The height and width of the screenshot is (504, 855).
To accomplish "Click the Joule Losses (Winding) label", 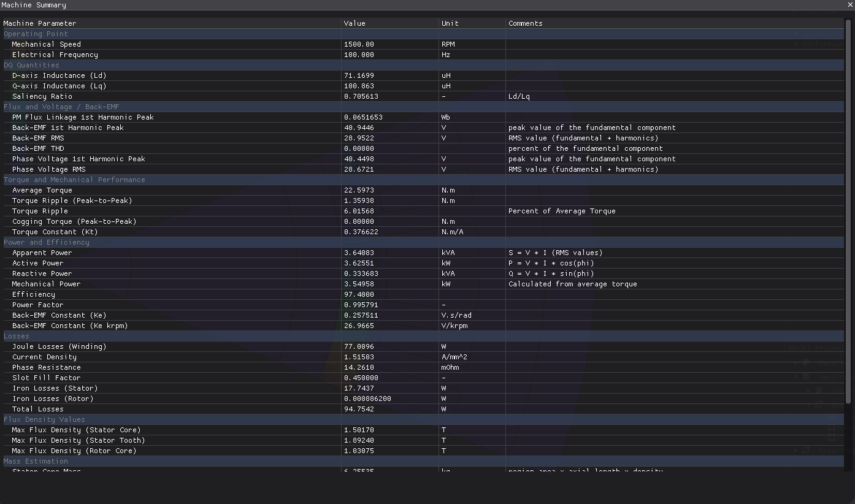I will (59, 346).
